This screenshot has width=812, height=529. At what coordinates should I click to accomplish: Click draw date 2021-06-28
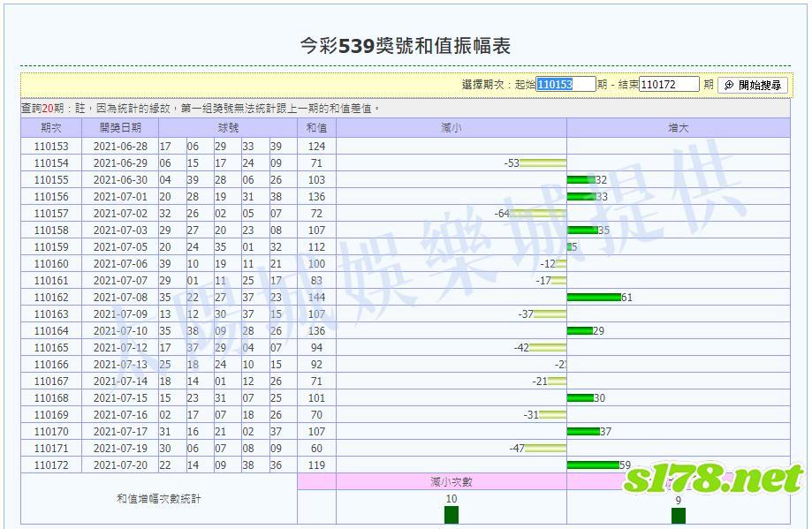click(x=120, y=147)
